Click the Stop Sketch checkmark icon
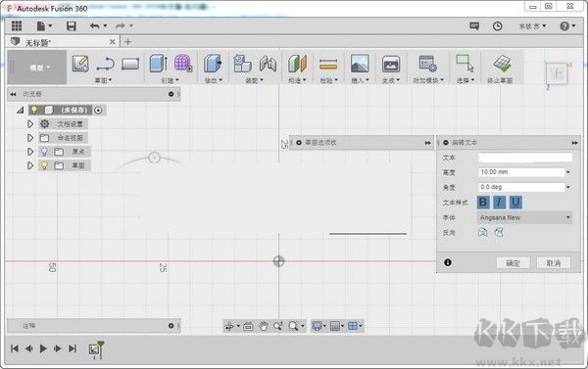The height and width of the screenshot is (369, 588). pos(502,64)
